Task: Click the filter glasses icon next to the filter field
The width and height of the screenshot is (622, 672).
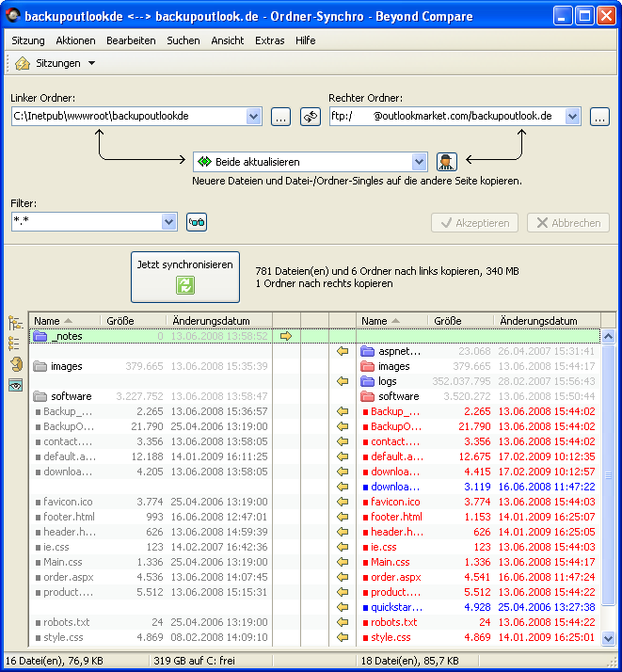Action: point(197,222)
